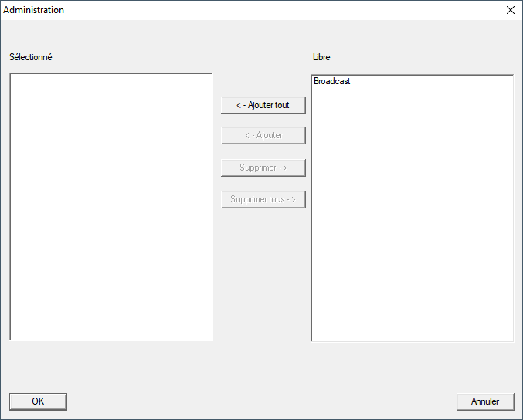Click empty space right of Broadcast entry
Screen dimensions: 523x420
click(x=433, y=81)
